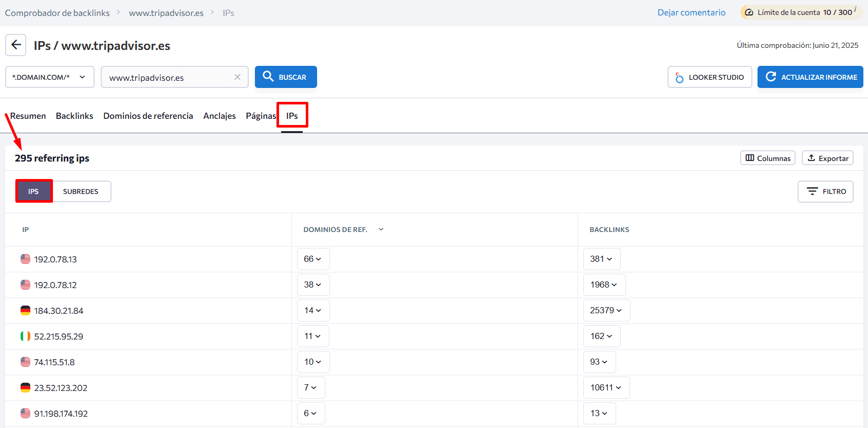Click IP address 192.0.78.12

[56, 285]
